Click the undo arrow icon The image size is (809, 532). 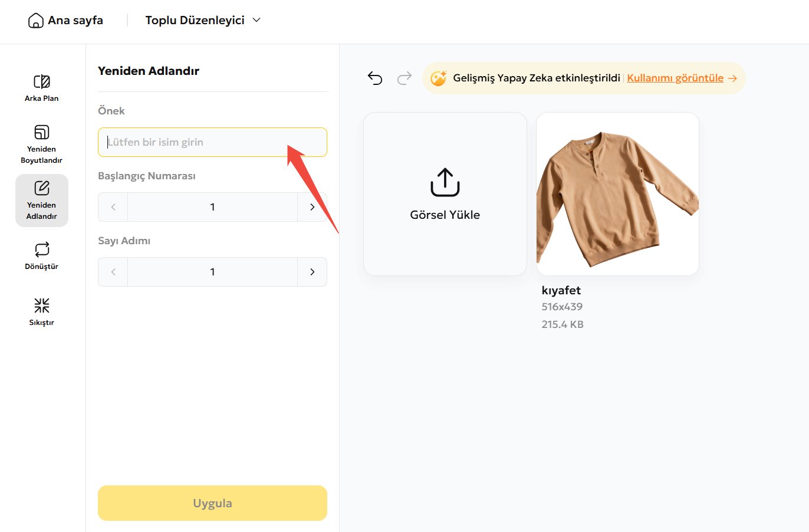375,78
